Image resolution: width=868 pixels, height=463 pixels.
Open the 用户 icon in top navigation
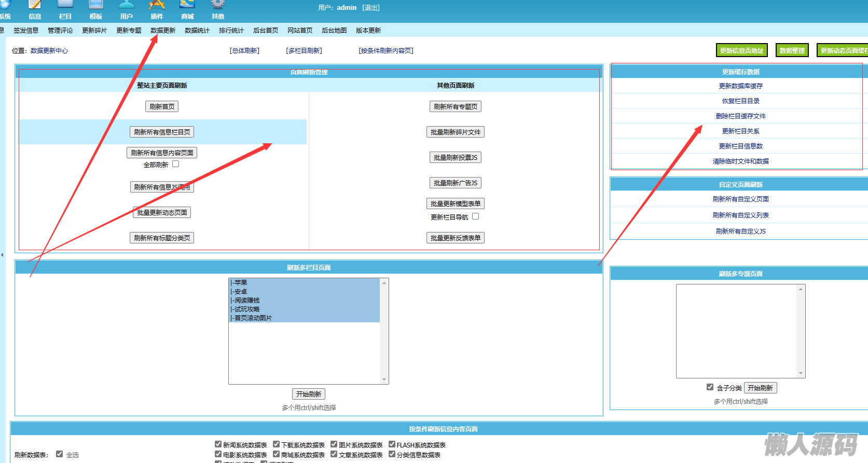click(x=127, y=5)
